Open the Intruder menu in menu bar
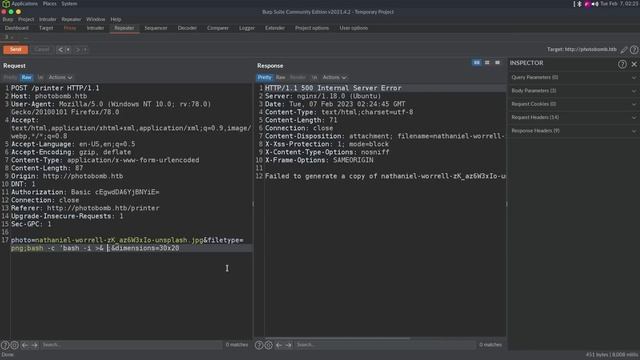The height and width of the screenshot is (360, 640). [x=48, y=19]
